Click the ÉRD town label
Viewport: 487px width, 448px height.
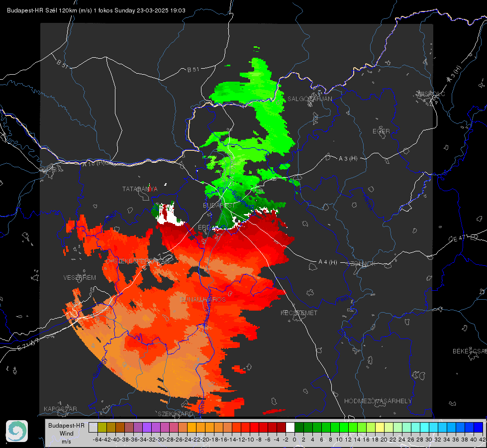click(x=204, y=227)
